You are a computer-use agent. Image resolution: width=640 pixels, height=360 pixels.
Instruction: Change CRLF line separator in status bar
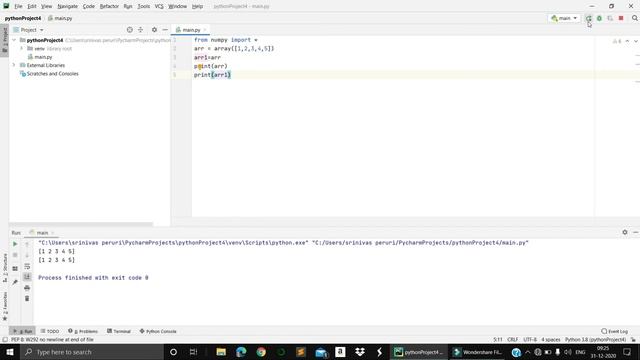(x=513, y=340)
